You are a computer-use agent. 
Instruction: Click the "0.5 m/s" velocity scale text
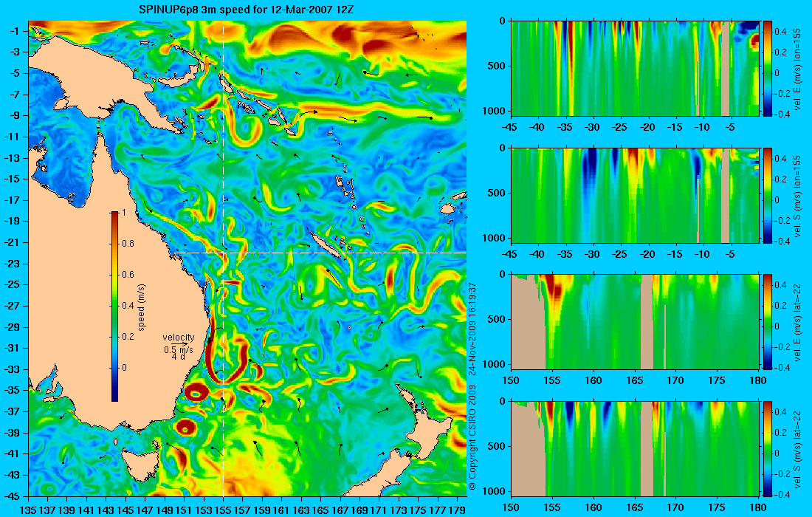[x=179, y=349]
